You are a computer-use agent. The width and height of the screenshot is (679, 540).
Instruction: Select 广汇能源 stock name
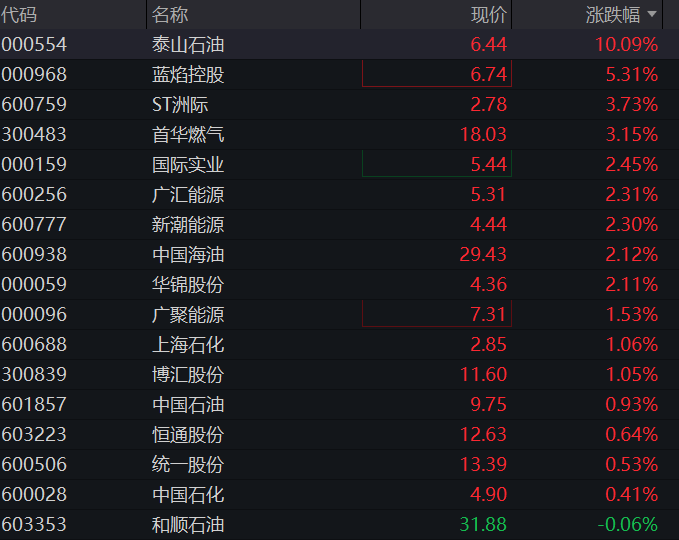(188, 194)
